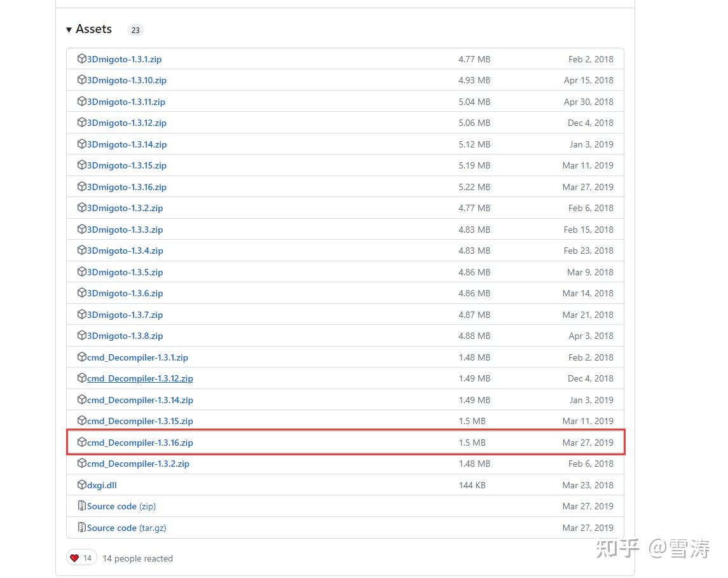Download the highlighted cmd_Decompiler-1.3.16.zip
Image resolution: width=728 pixels, height=578 pixels.
pos(141,442)
